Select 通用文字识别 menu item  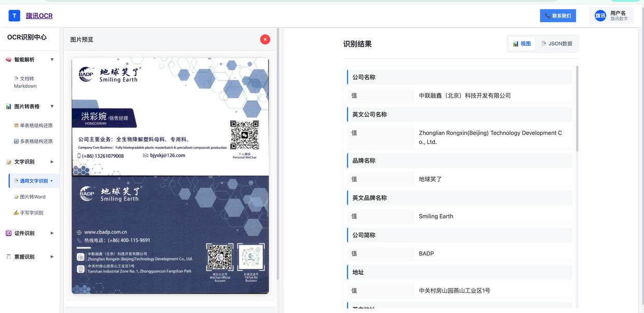coord(34,181)
